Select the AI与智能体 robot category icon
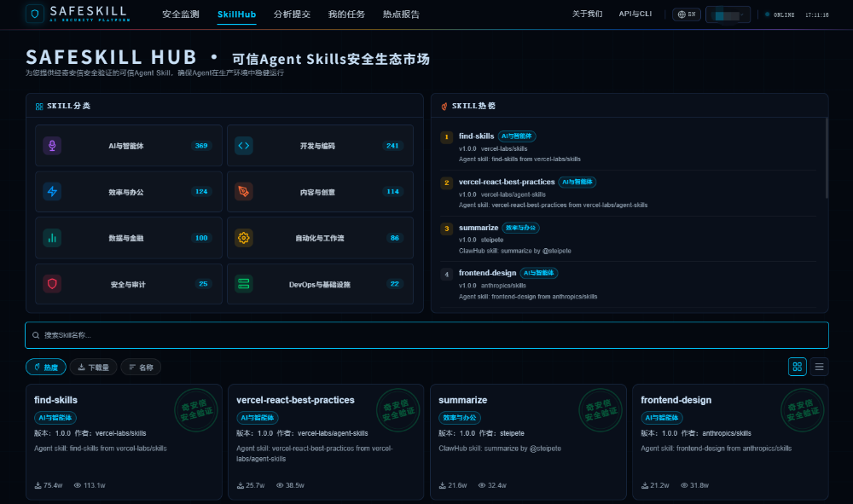This screenshot has height=504, width=853. 52,145
